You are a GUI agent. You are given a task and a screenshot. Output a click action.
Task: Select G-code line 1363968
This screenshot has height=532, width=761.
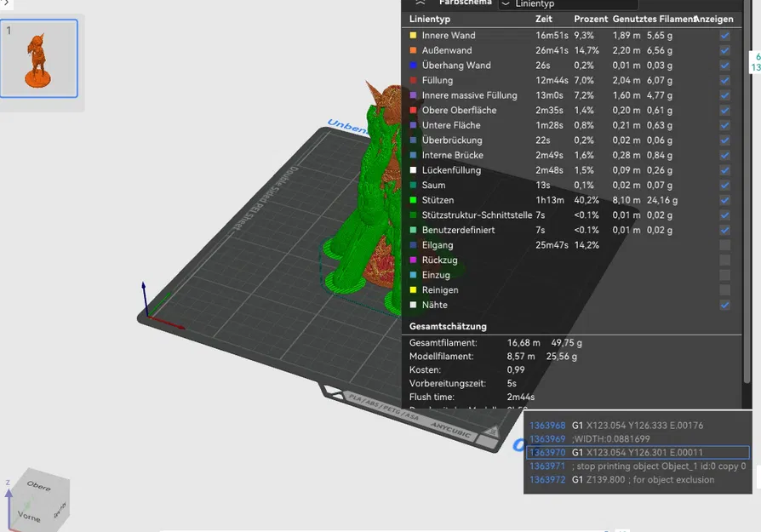click(x=638, y=426)
